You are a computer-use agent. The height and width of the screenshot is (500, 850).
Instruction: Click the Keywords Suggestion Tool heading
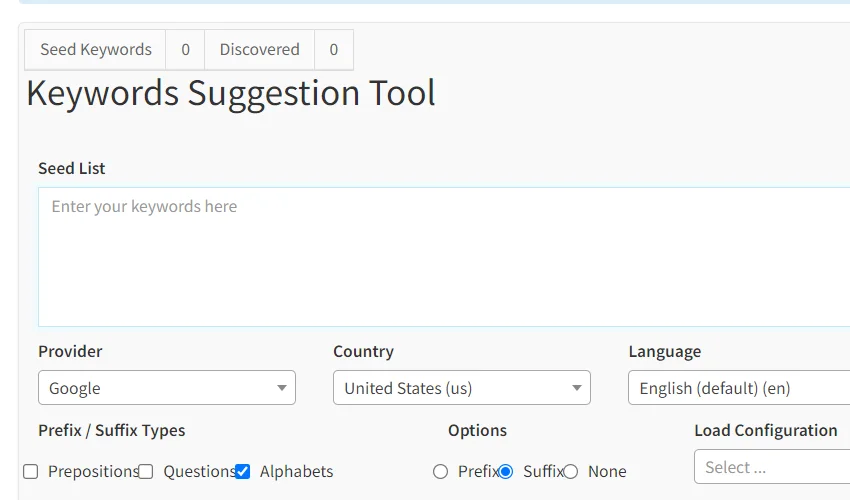tap(231, 93)
